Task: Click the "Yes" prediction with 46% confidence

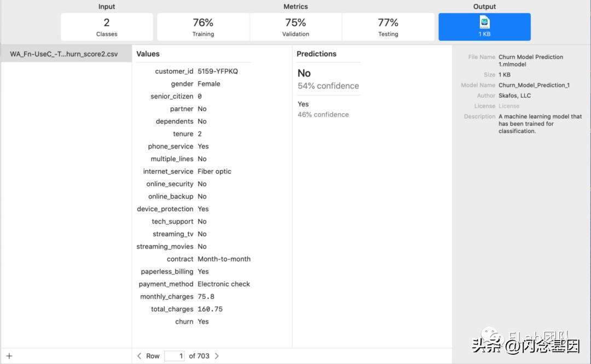Action: coord(303,104)
